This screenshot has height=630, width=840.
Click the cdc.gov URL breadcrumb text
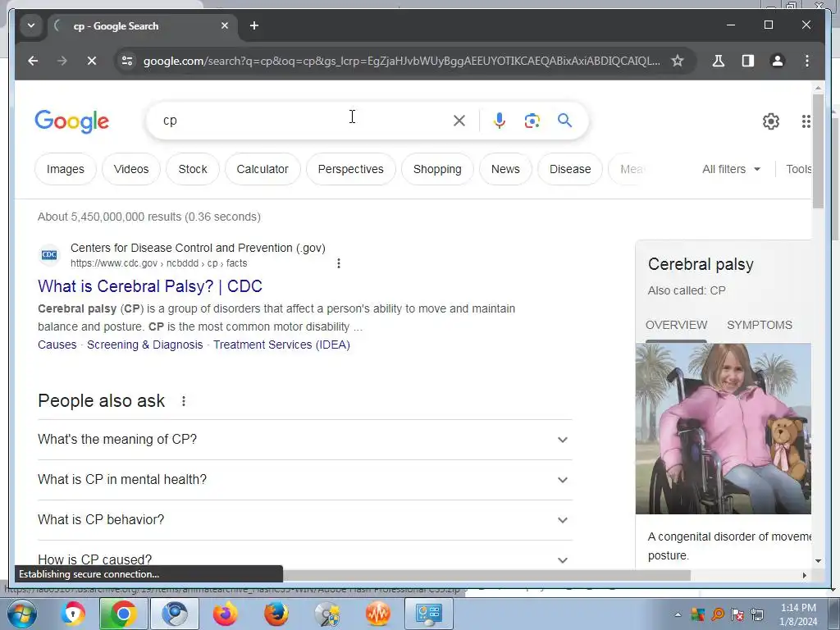point(159,263)
